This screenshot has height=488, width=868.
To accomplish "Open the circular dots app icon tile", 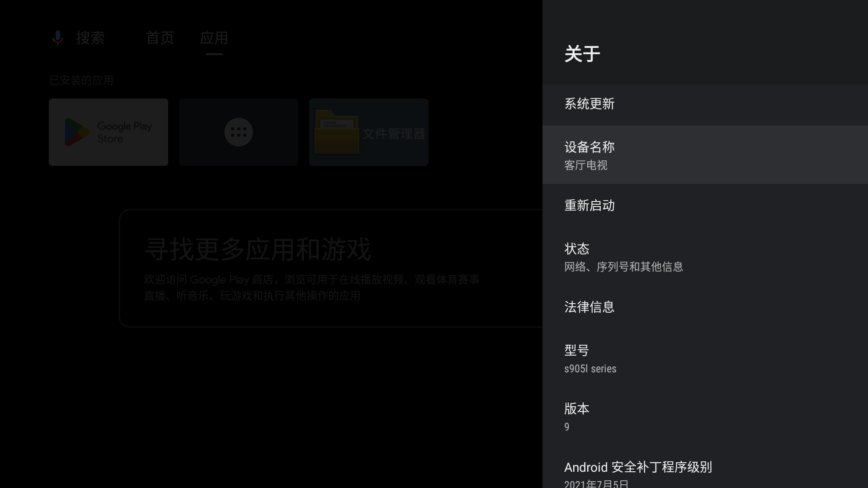I will 238,132.
